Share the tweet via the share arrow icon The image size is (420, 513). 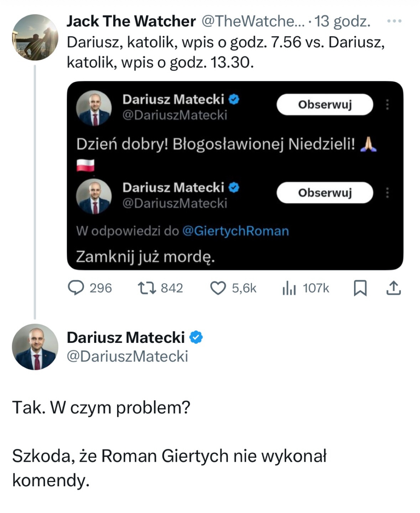[394, 288]
